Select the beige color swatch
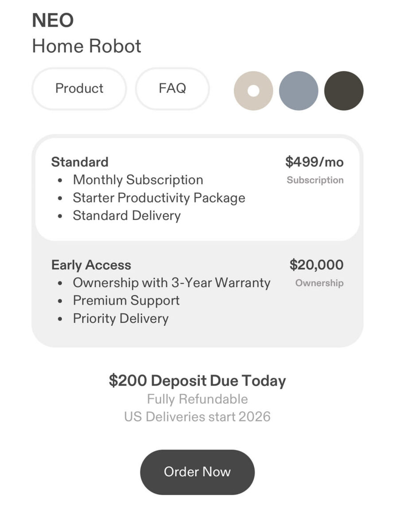This screenshot has height=532, width=395. (x=253, y=91)
